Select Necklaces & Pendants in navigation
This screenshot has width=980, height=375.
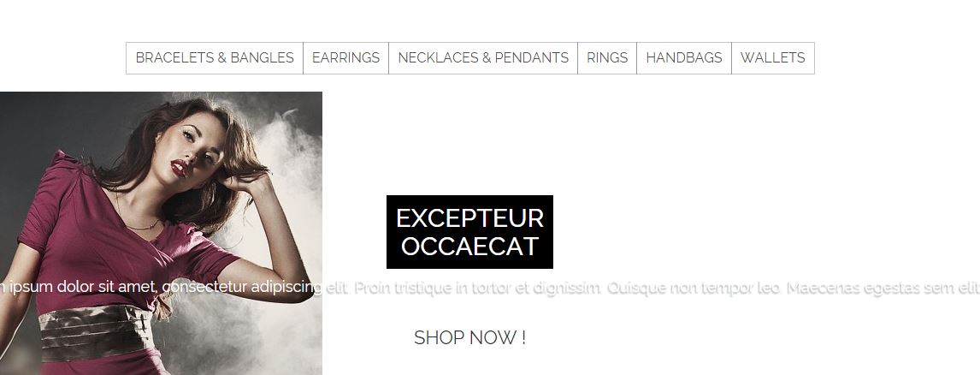point(483,58)
